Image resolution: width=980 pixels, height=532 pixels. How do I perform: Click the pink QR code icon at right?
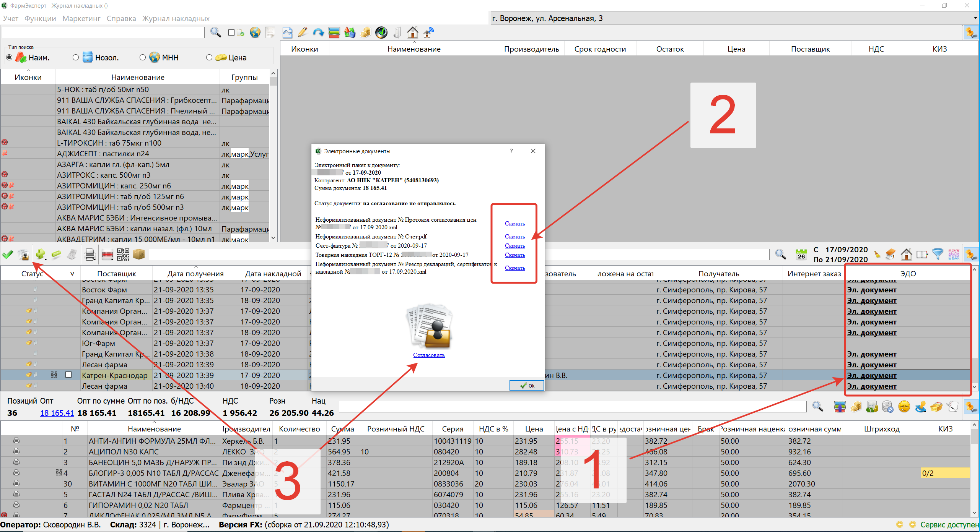point(953,255)
